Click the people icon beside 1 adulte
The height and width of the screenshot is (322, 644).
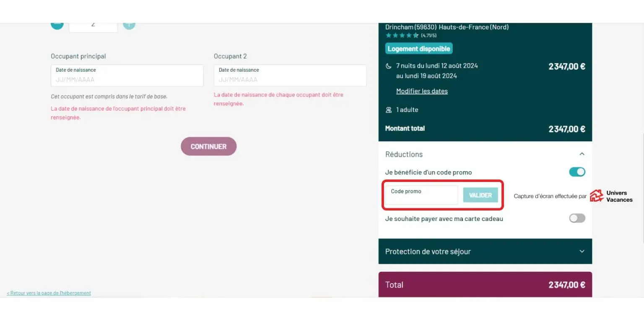pos(389,110)
